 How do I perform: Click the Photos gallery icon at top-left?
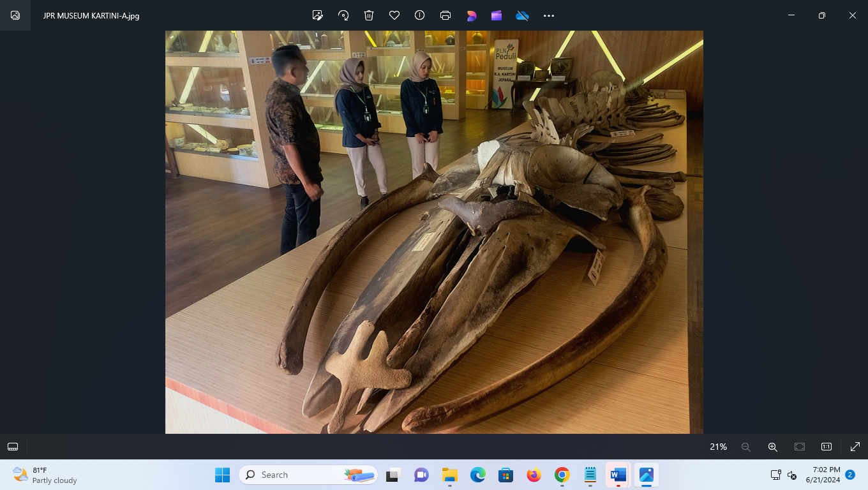click(15, 15)
